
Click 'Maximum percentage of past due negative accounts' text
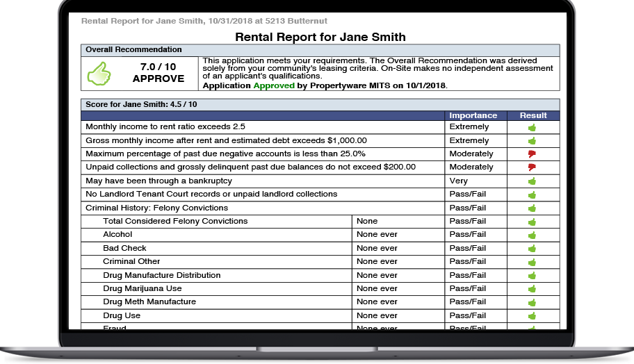(x=225, y=154)
